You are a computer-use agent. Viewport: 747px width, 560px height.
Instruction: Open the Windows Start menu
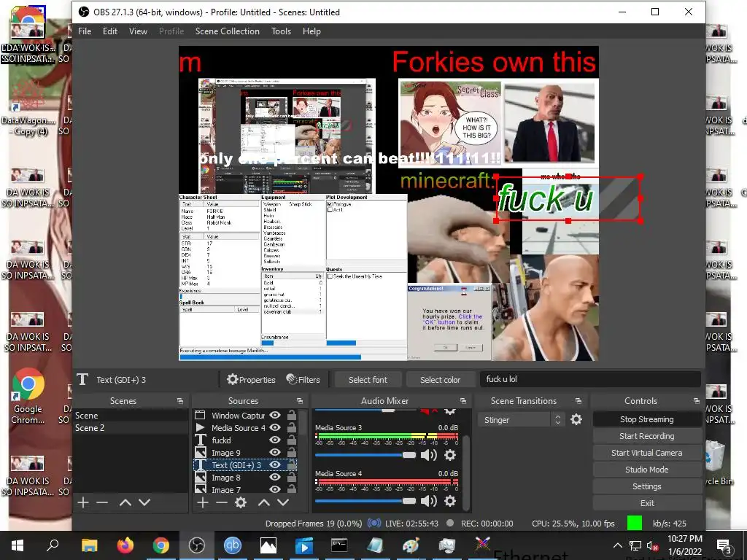point(18,545)
